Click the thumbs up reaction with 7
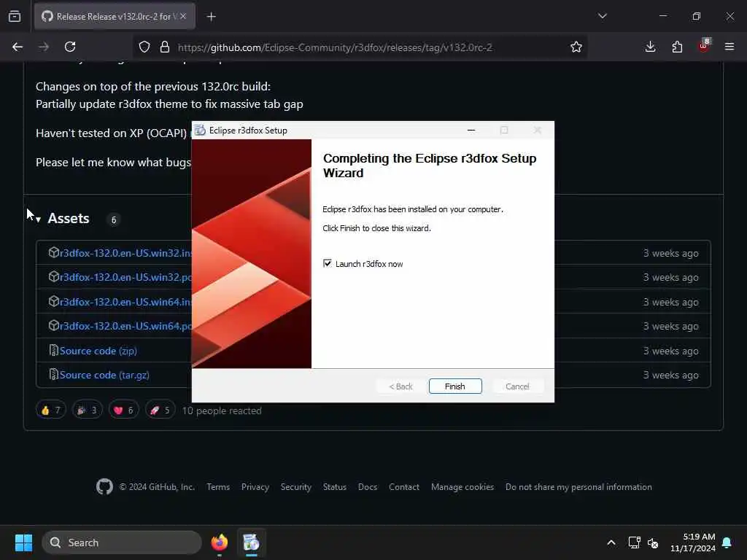Viewport: 747px width, 560px height. point(51,410)
